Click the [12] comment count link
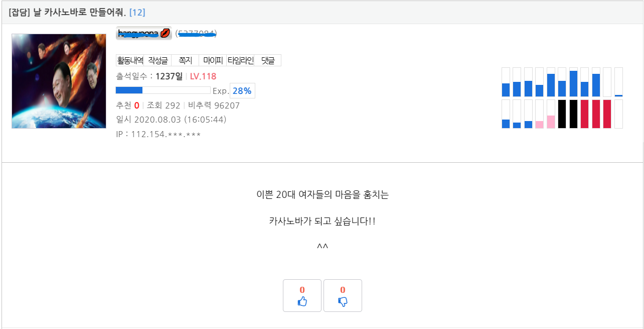This screenshot has width=644, height=329. (137, 12)
